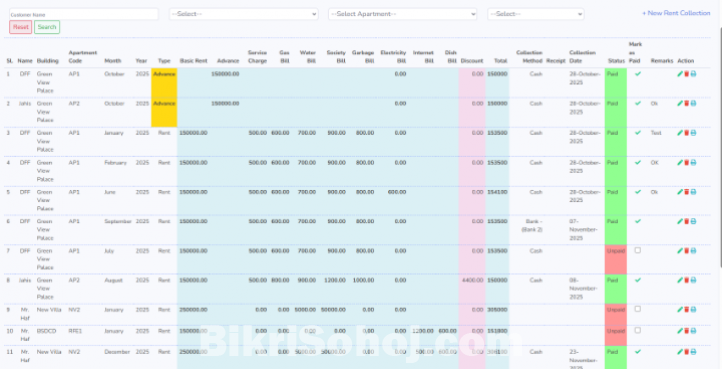Delete row 5 June rent entry
This screenshot has width=722, height=369.
pyautogui.click(x=687, y=192)
